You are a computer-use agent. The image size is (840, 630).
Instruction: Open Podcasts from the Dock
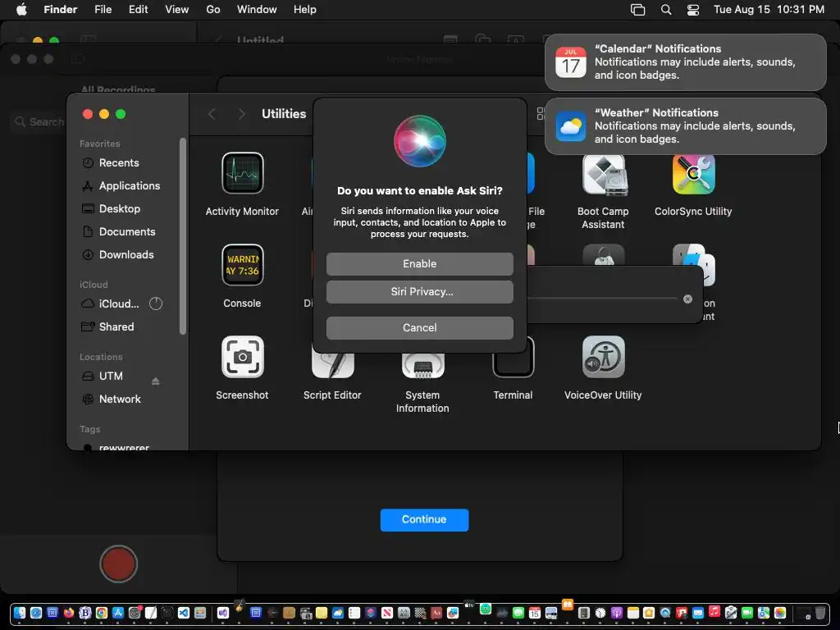click(617, 613)
